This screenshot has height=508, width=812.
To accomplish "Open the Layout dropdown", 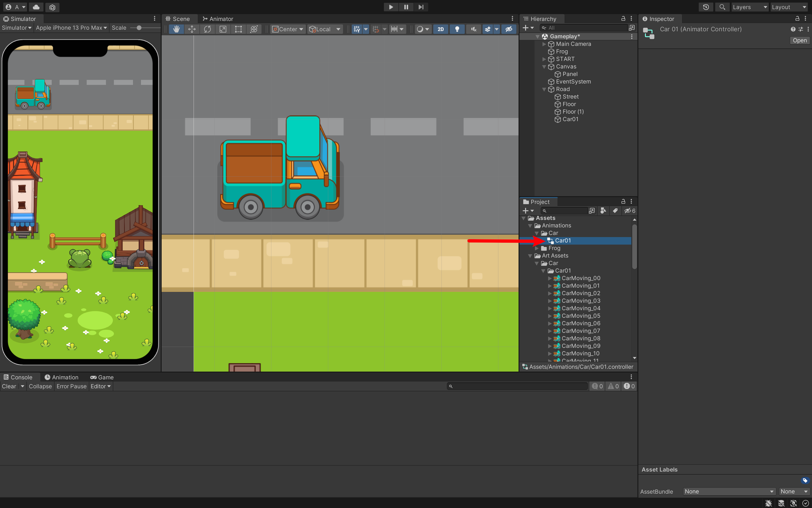I will 789,7.
